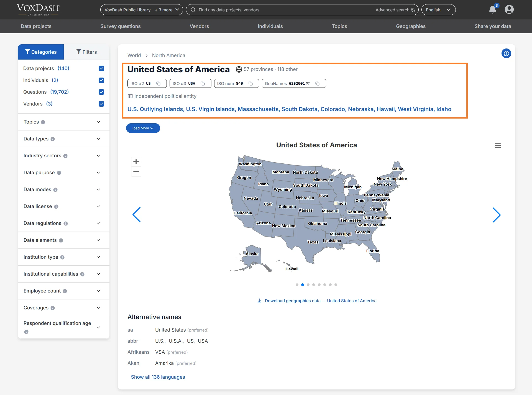532x395 pixels.
Task: Open the Data projects menu
Action: pos(36,26)
